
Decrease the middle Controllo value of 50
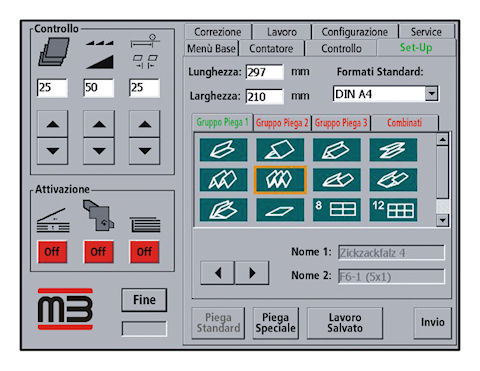tap(99, 151)
